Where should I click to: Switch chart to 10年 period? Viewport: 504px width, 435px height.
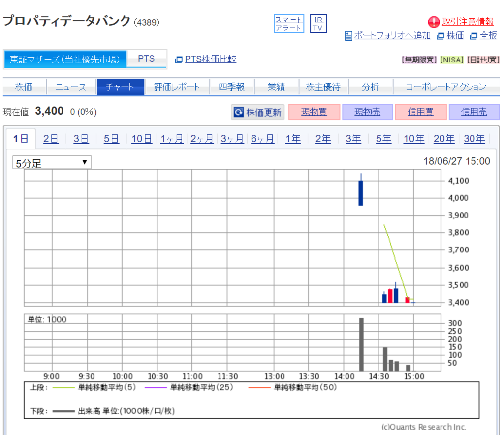[413, 139]
